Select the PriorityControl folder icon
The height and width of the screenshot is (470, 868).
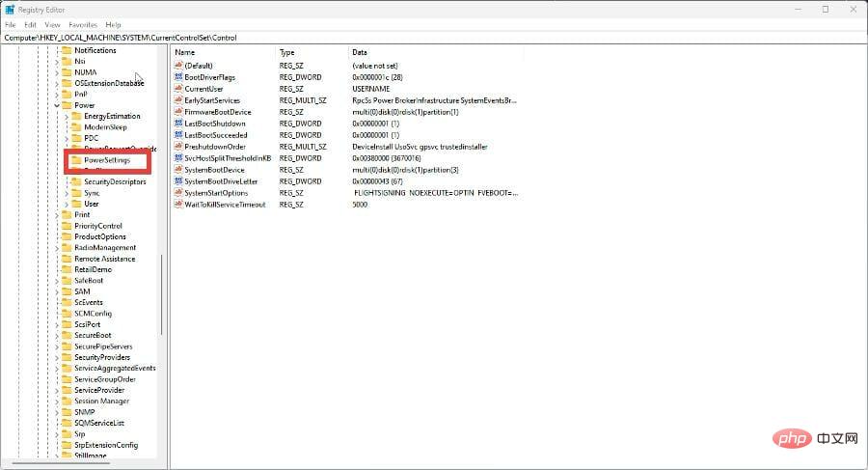coord(67,226)
